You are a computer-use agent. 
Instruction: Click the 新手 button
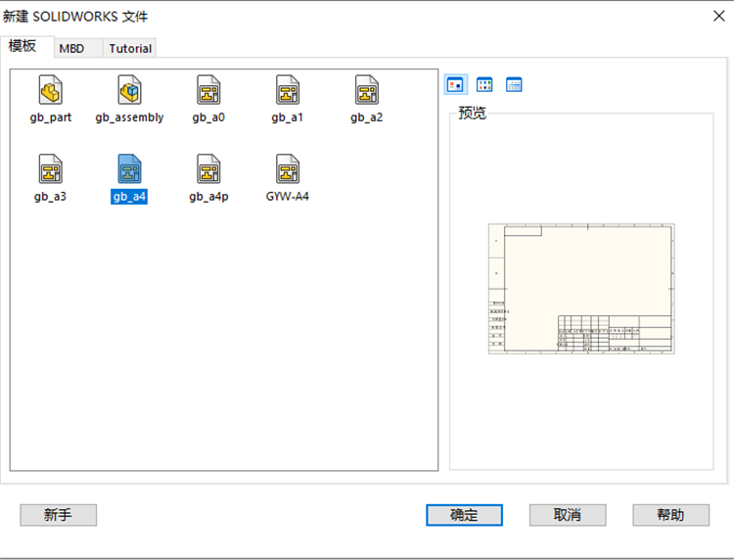click(59, 515)
